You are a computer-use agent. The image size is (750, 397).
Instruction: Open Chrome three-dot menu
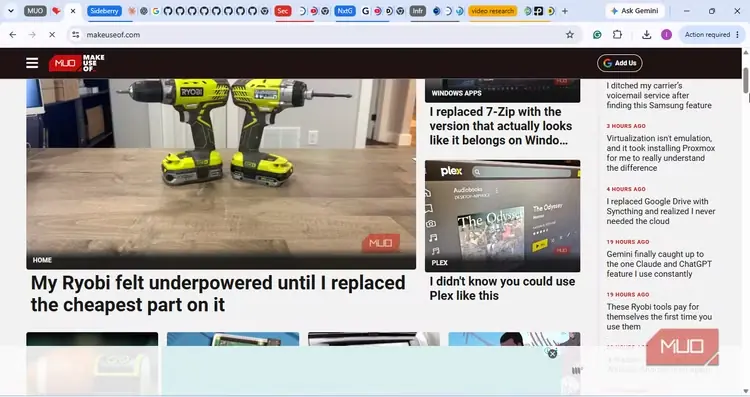click(737, 34)
